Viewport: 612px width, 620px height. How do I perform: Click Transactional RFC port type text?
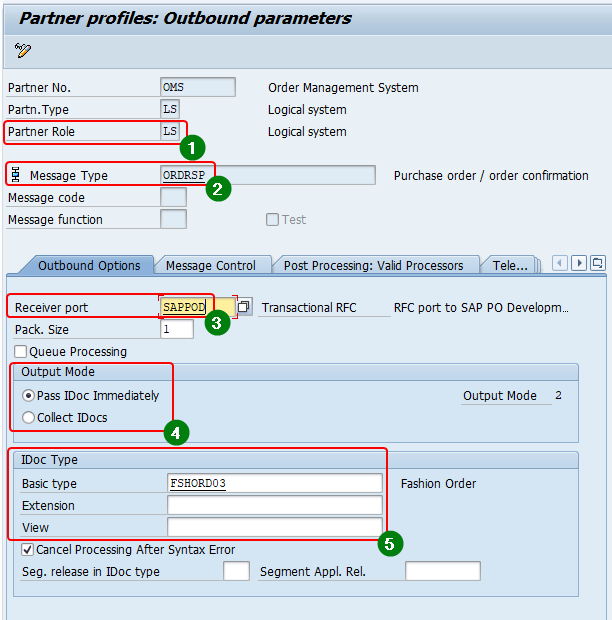coord(309,308)
